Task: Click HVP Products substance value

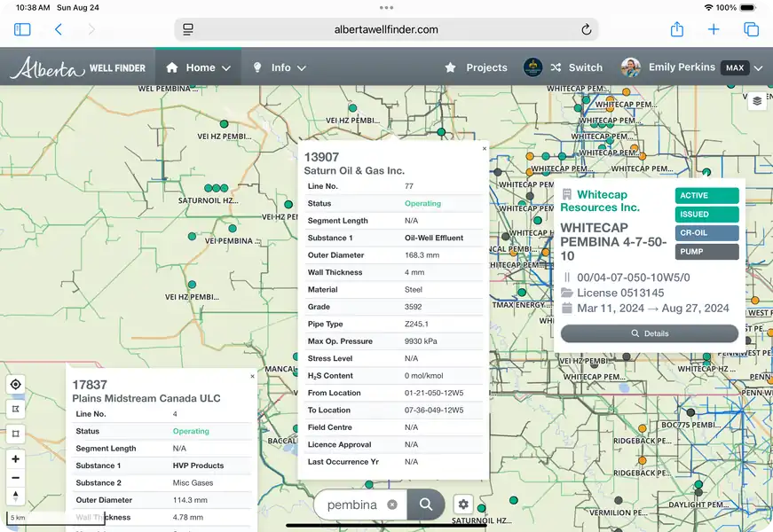Action: (x=198, y=465)
